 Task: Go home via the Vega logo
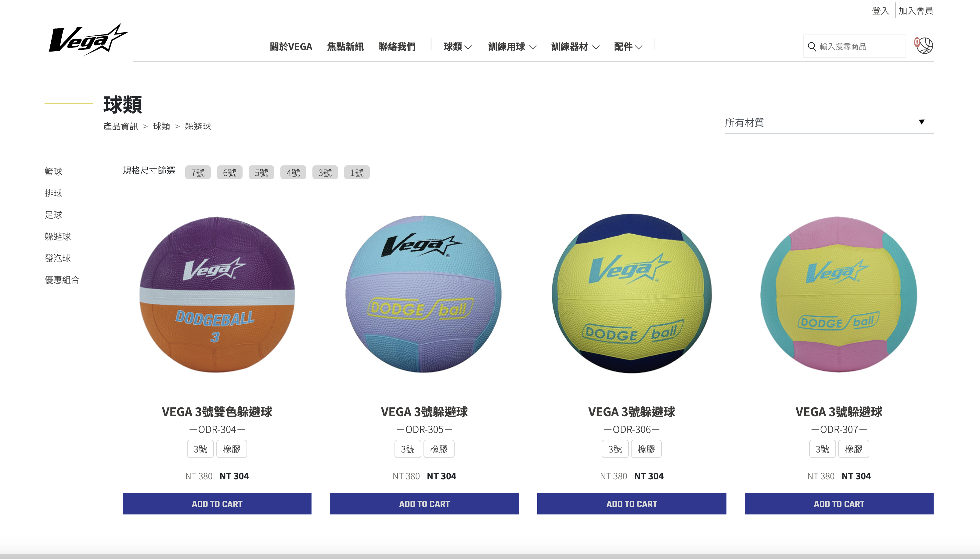point(88,40)
